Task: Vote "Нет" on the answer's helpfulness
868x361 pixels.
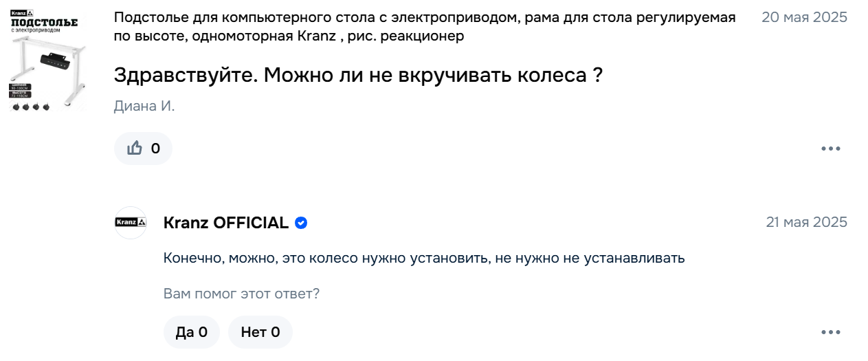Action: point(260,333)
